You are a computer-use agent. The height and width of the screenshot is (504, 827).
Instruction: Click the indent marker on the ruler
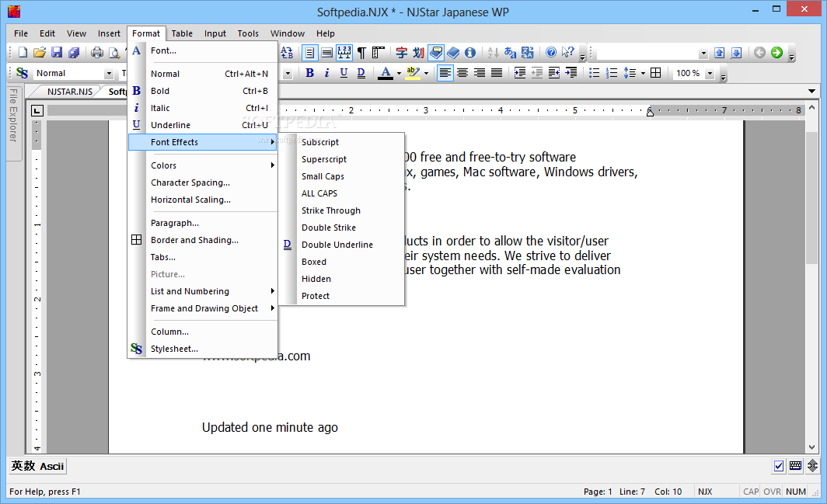pos(650,112)
